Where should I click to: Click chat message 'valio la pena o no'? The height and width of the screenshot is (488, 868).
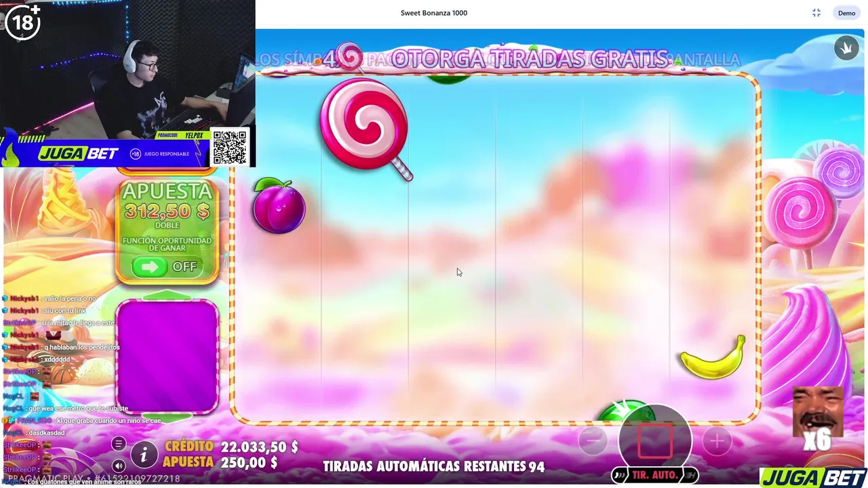pos(70,299)
